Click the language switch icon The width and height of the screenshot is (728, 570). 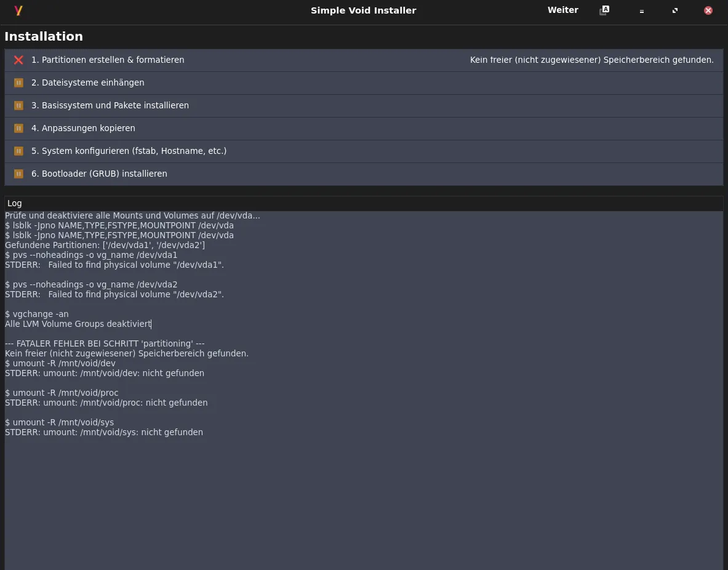coord(604,10)
